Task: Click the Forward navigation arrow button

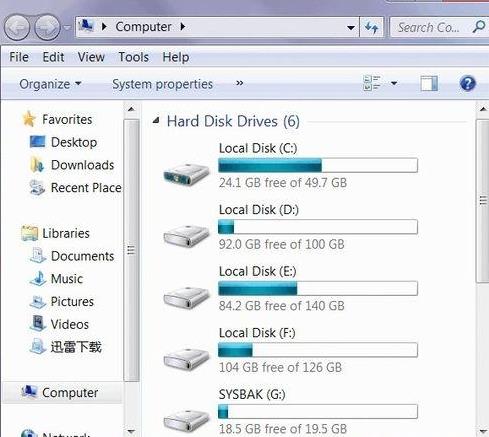Action: (47, 28)
